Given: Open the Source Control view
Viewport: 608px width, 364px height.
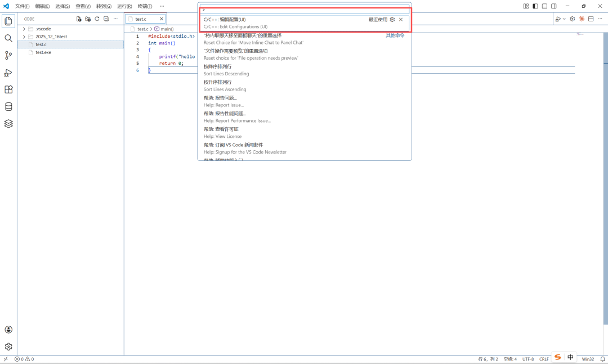Looking at the screenshot, I should [x=8, y=56].
